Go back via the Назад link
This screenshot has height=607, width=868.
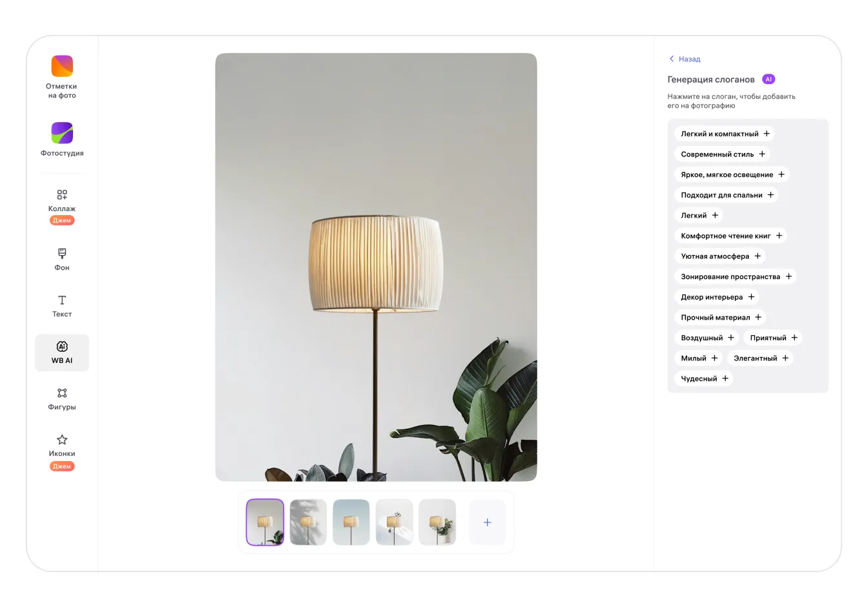[685, 59]
